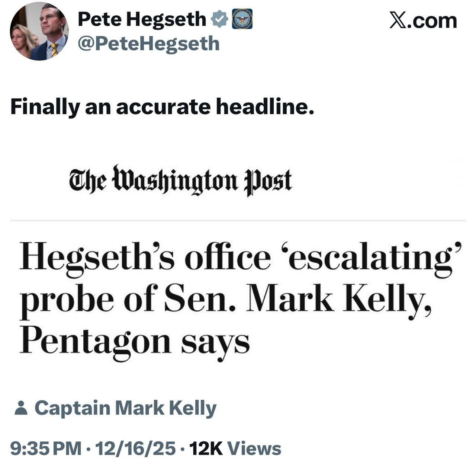Click the divider line under the masthead
Screen dimensions: 476x473
[x=238, y=221]
